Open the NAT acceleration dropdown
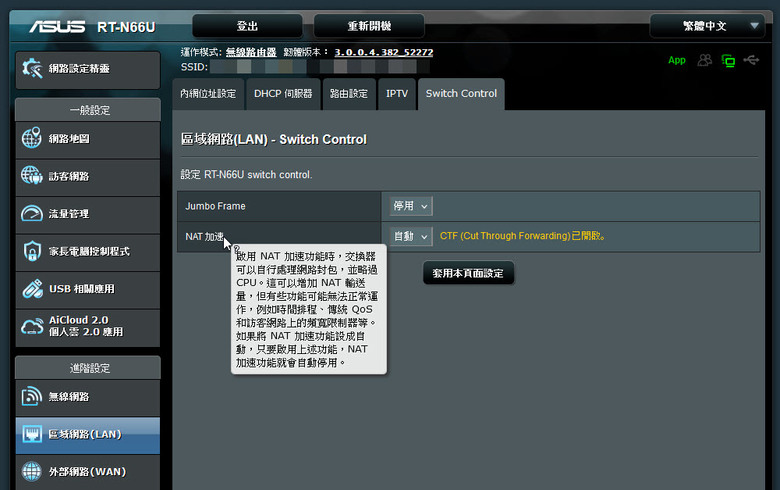The height and width of the screenshot is (490, 780). [411, 236]
